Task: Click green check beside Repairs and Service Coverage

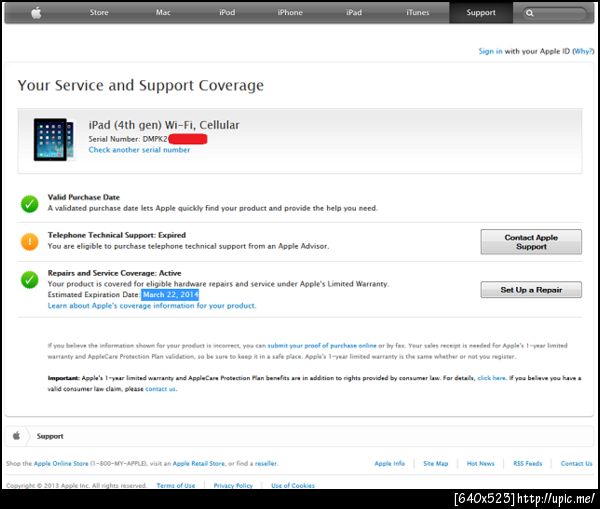Action: pyautogui.click(x=29, y=280)
